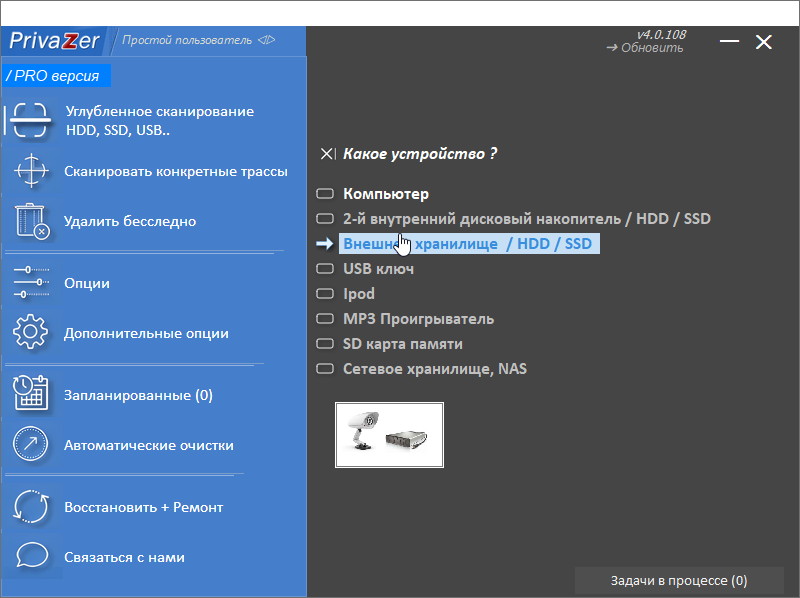Select the 2-й внутренний дисковый накопитель radio
This screenshot has height=598, width=800.
coord(325,219)
